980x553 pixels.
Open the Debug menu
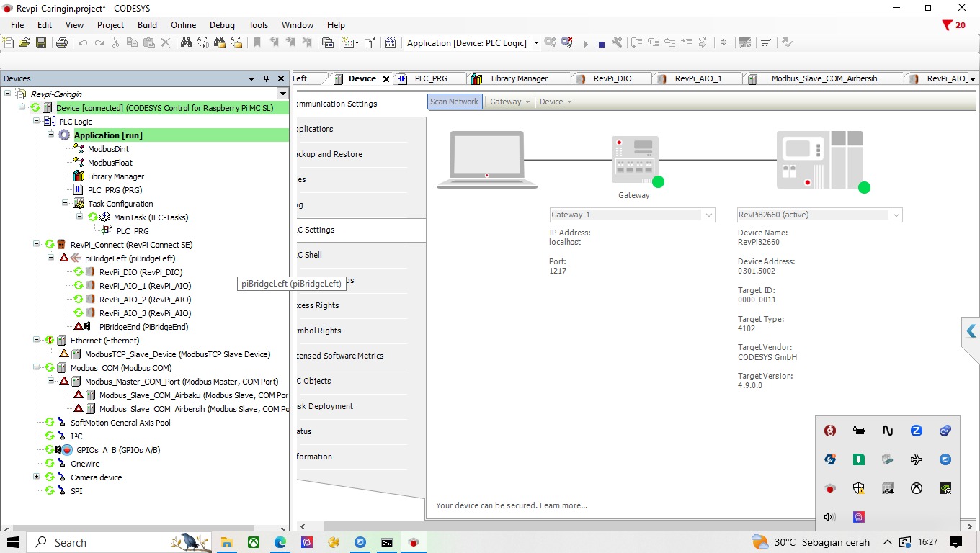pyautogui.click(x=222, y=25)
